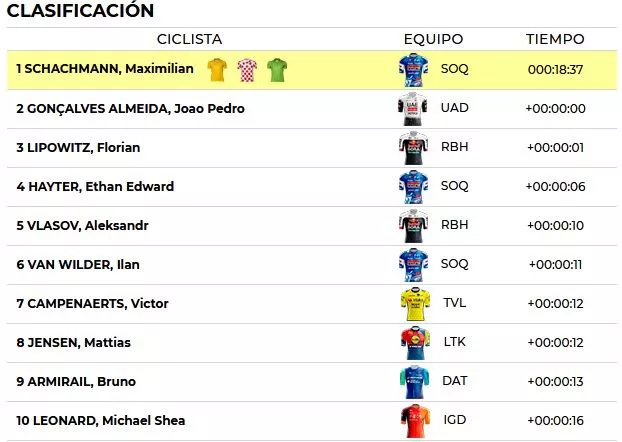Click the green points jersey icon
Viewport: 622px width, 442px height.
point(276,70)
